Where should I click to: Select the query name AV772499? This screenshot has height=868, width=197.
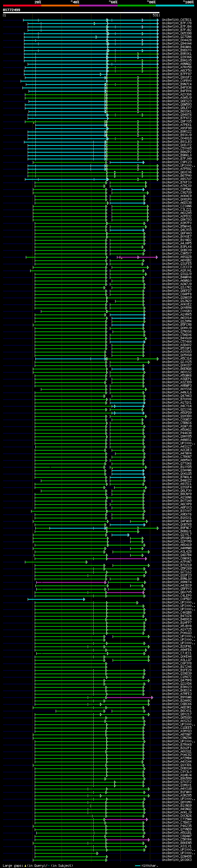coord(11,10)
